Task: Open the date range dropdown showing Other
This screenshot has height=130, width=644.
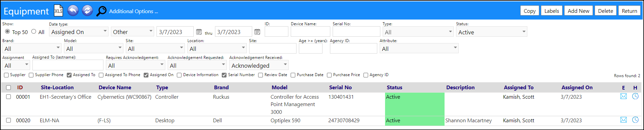Action: tap(133, 32)
